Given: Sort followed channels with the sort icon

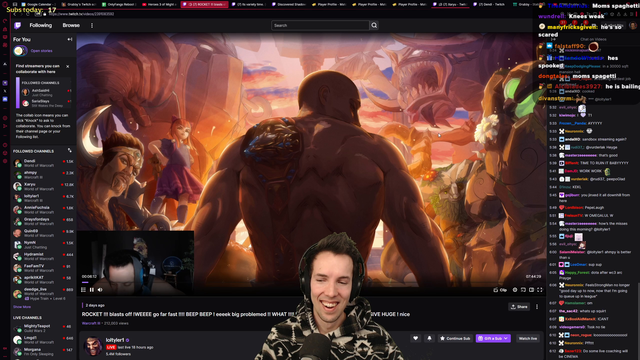Looking at the screenshot, I should coord(70,151).
